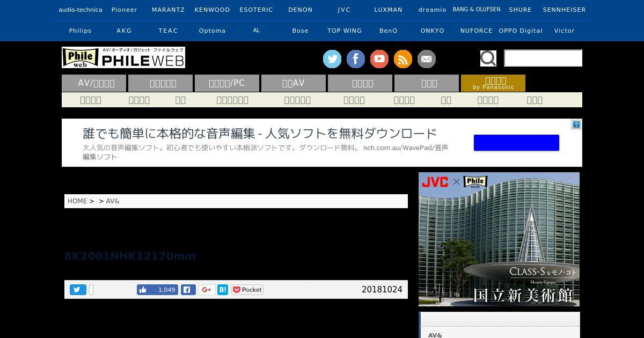
Task: Share via the Facebook button beside the like count
Action: click(x=188, y=290)
